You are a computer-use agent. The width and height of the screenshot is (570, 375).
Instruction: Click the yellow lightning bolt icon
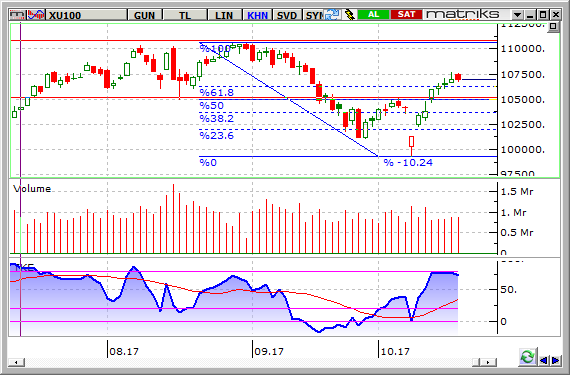click(x=349, y=15)
